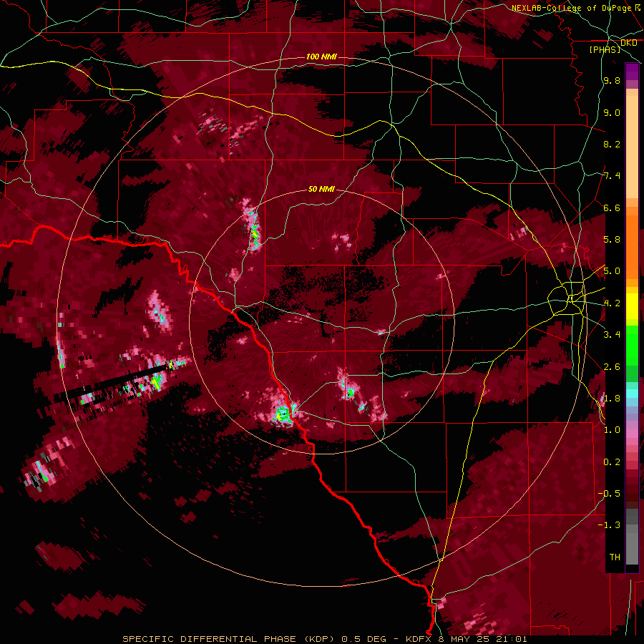Screen dimensions: 644x644
Task: Select the 0.2 value on the color scale
Action: click(612, 462)
